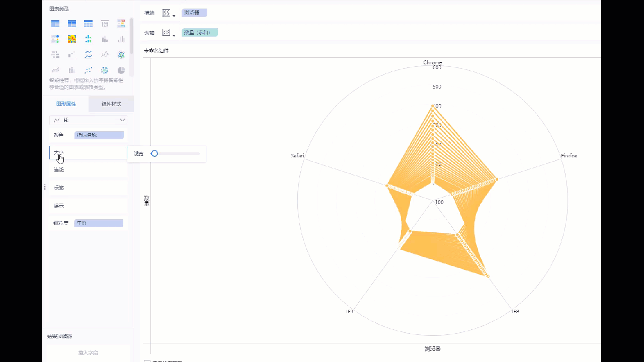Click the 线宽 line width slider handle
This screenshot has width=644, height=362.
tap(154, 153)
